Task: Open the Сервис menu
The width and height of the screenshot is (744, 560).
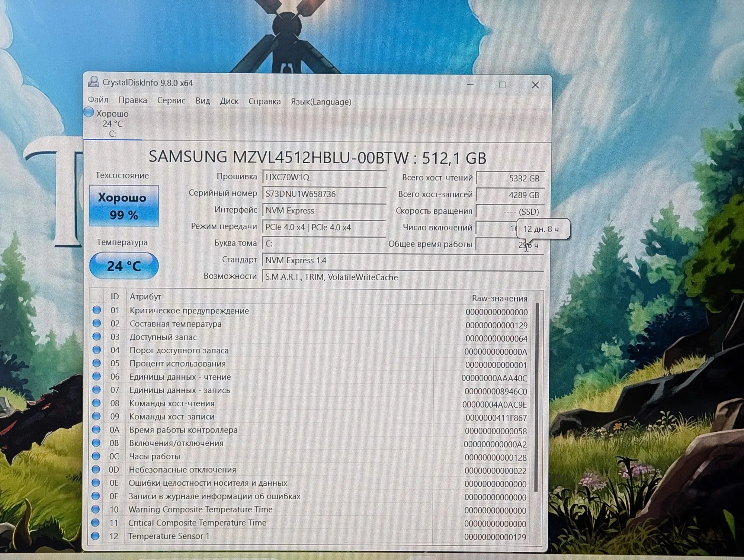Action: click(171, 100)
